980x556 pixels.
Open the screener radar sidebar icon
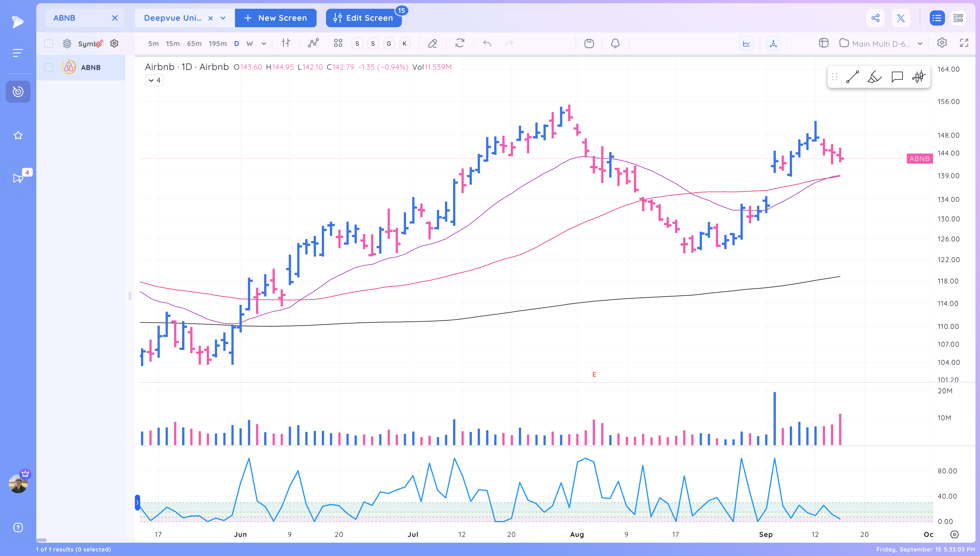pos(18,92)
